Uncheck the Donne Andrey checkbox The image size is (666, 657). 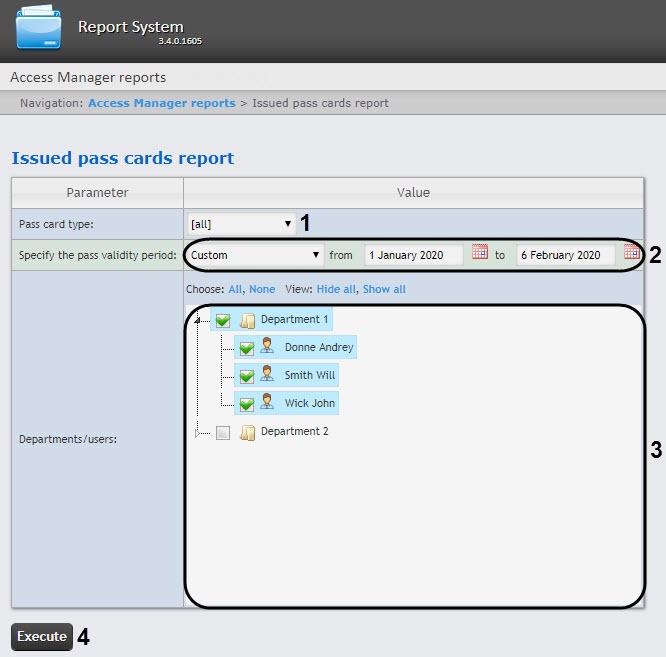tap(247, 348)
